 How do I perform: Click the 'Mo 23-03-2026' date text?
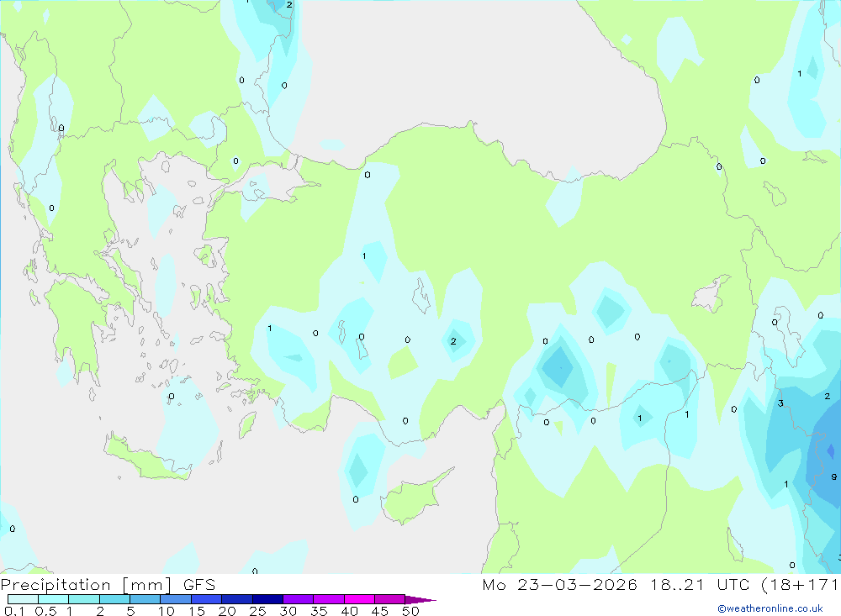(559, 584)
